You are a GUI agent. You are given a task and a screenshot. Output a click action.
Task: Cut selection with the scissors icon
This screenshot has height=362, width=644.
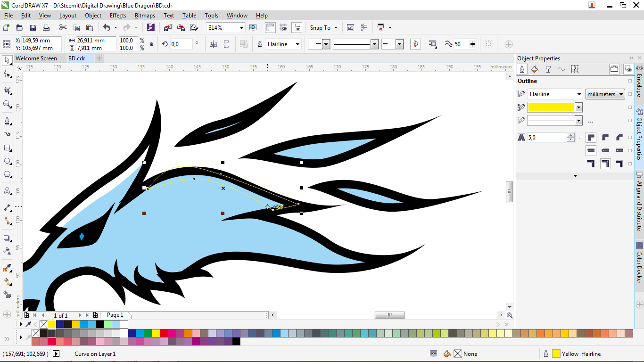(x=63, y=28)
